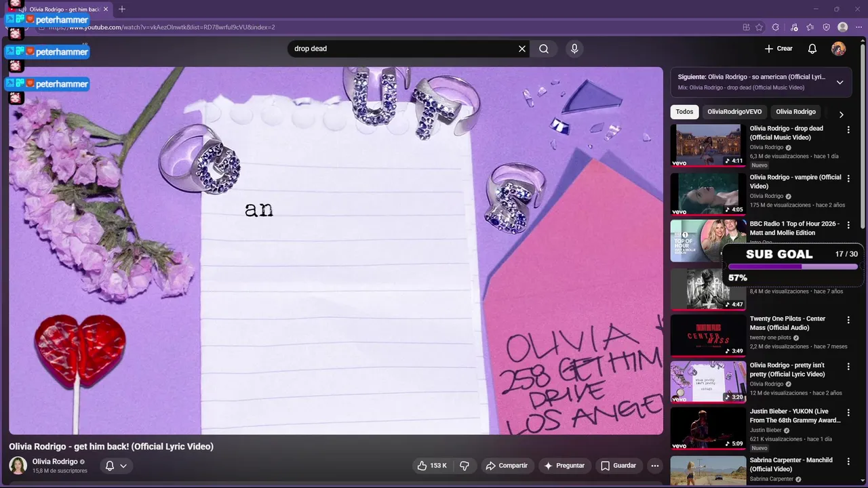This screenshot has width=868, height=488.
Task: Click the page vertical scrollbar
Action: 864,136
